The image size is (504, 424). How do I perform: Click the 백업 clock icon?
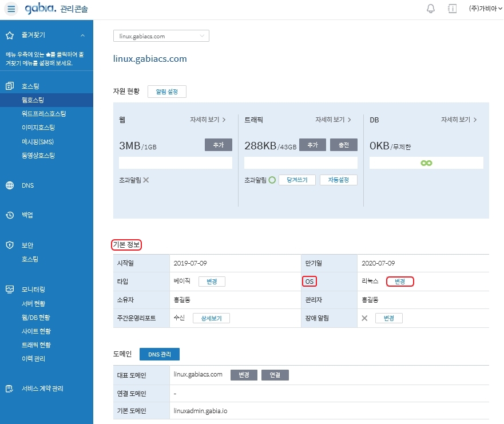coord(10,215)
